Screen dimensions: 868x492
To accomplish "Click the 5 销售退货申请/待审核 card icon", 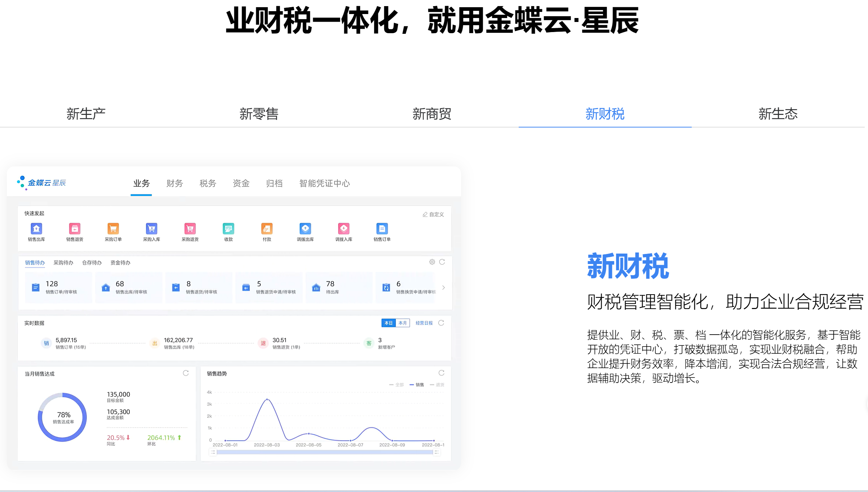I will tap(246, 287).
